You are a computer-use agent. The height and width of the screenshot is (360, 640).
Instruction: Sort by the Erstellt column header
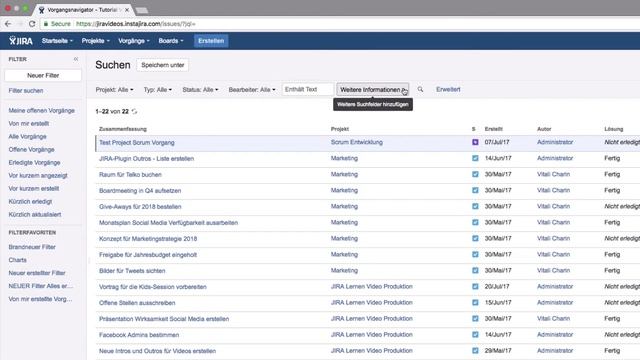tap(493, 129)
